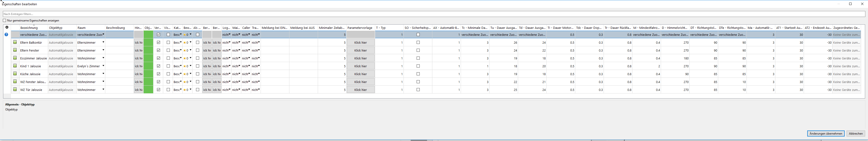Screen dimensions: 868x141
Task: Select the Esszimmer Jalousie row icon
Action: 15,58
